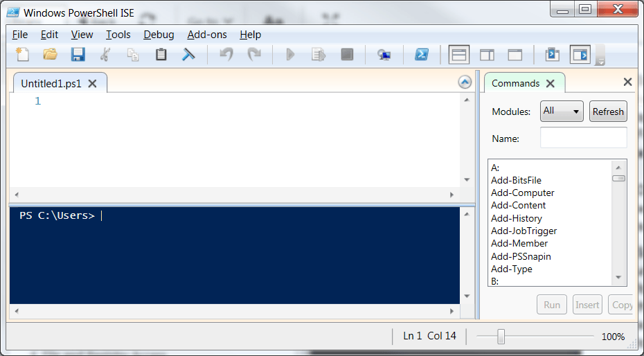644x356 pixels.
Task: Undo the last edit
Action: (x=226, y=54)
